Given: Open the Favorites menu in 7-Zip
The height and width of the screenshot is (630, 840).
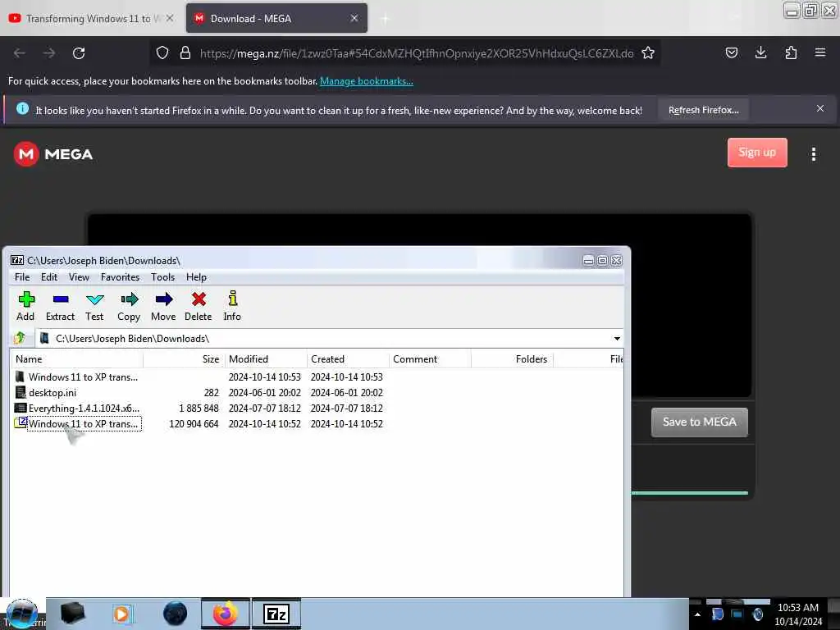Looking at the screenshot, I should pyautogui.click(x=120, y=277).
